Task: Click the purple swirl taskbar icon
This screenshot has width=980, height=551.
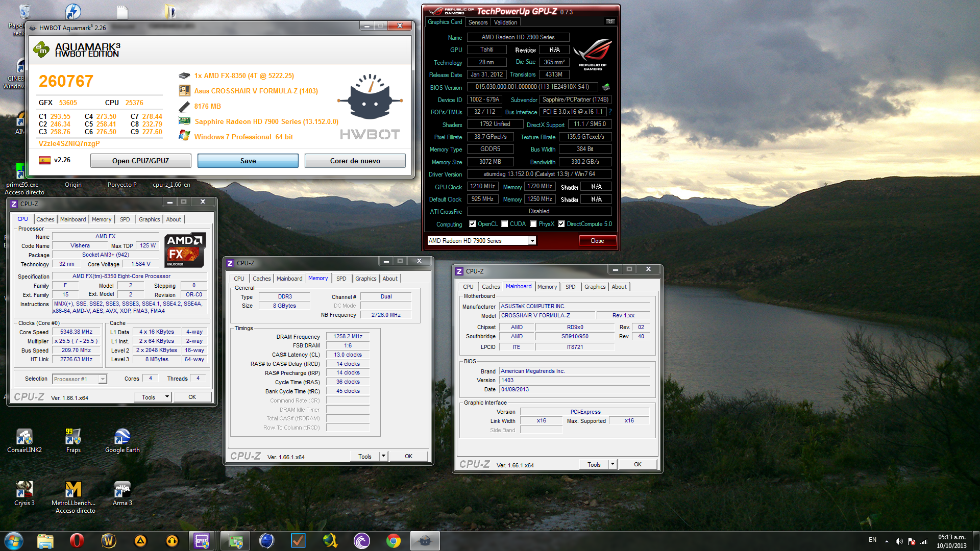Action: [361, 541]
